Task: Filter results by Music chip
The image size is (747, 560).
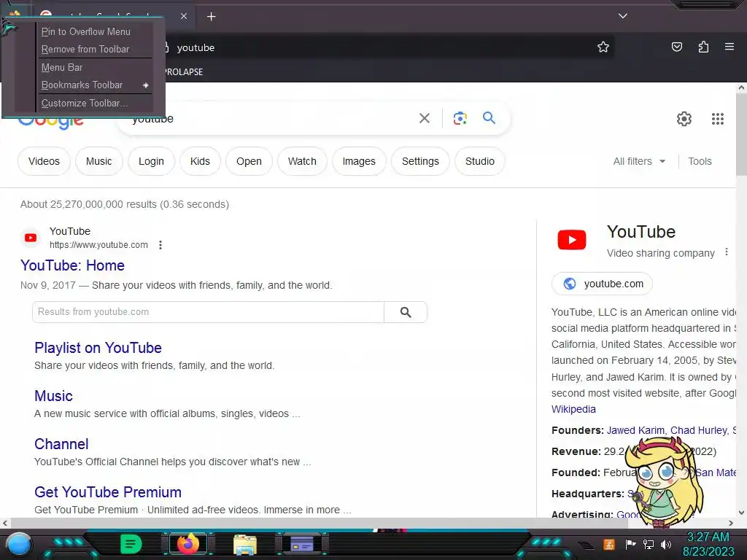Action: pos(98,161)
